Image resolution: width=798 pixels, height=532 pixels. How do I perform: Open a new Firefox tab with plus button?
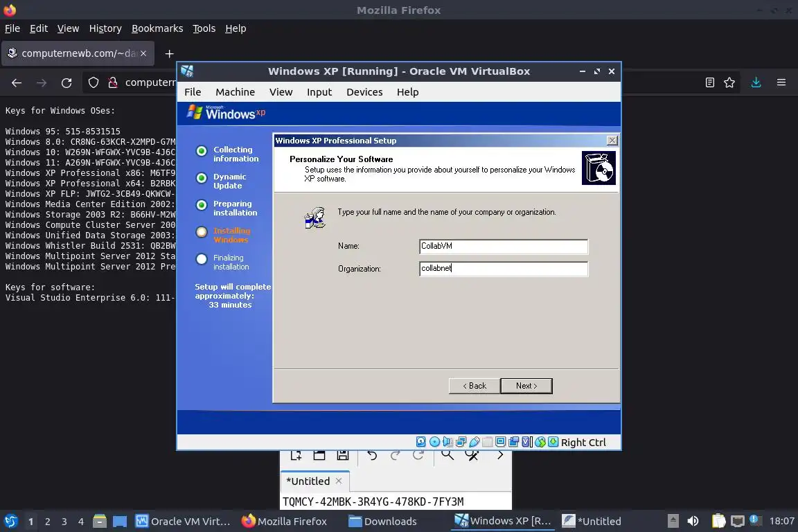(170, 53)
